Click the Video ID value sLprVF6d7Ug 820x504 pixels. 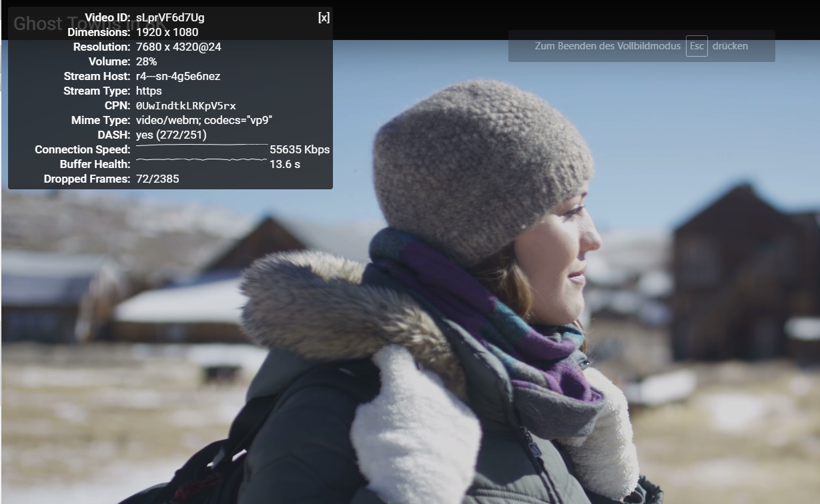click(x=170, y=17)
